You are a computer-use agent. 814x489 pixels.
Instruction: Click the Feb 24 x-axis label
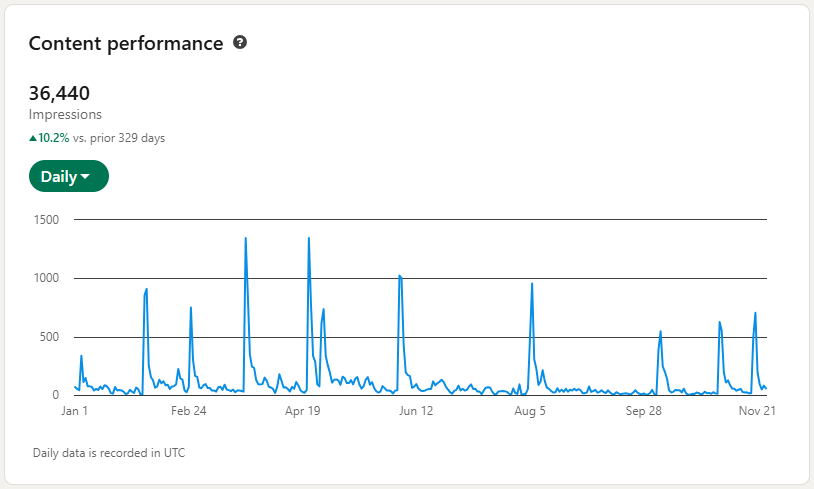pyautogui.click(x=188, y=411)
